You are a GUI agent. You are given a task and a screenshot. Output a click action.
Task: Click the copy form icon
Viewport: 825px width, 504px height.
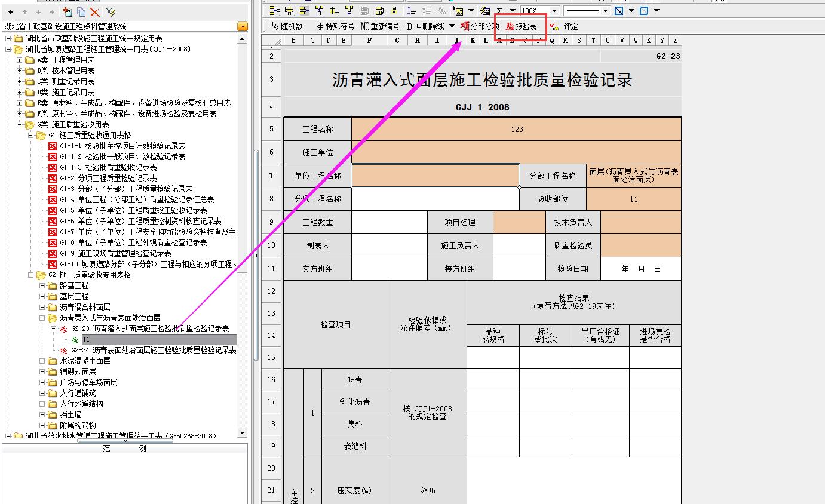[x=81, y=12]
